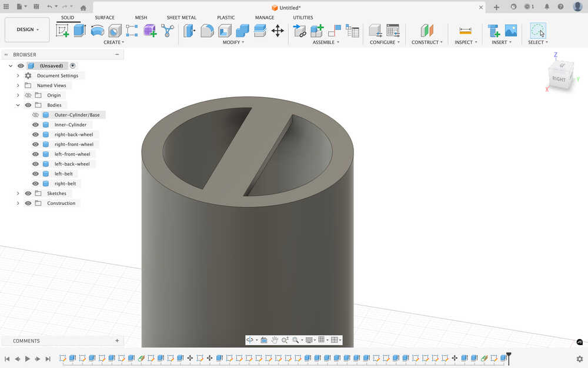Select the Extrude tool in Create
This screenshot has width=588, height=368.
click(80, 31)
